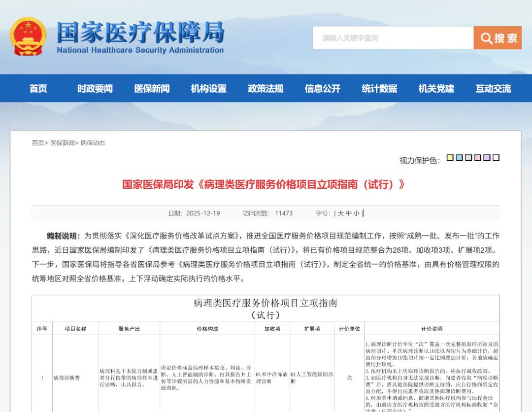Viewport: 532px width, 412px height.
Task: Select the white eye-protection color swatch
Action: point(496,158)
